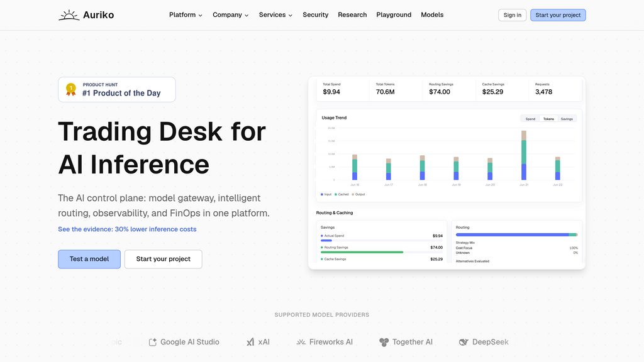Image resolution: width=644 pixels, height=362 pixels.
Task: Click the Fireworks AI logo icon
Action: (301, 342)
